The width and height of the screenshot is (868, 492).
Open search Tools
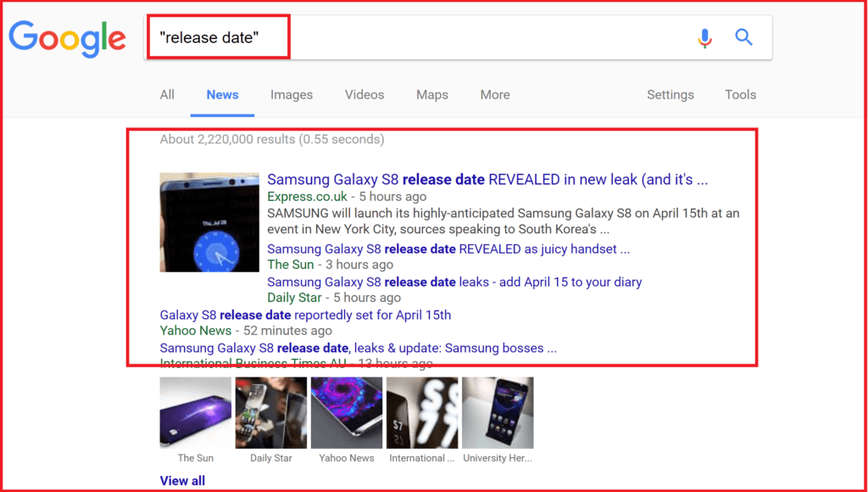pos(740,95)
